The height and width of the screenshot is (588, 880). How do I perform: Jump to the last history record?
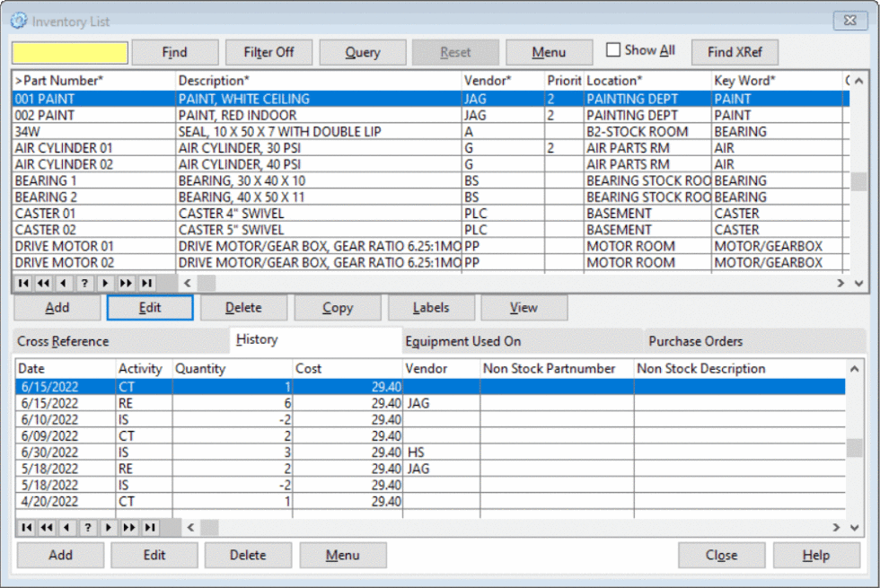148,528
